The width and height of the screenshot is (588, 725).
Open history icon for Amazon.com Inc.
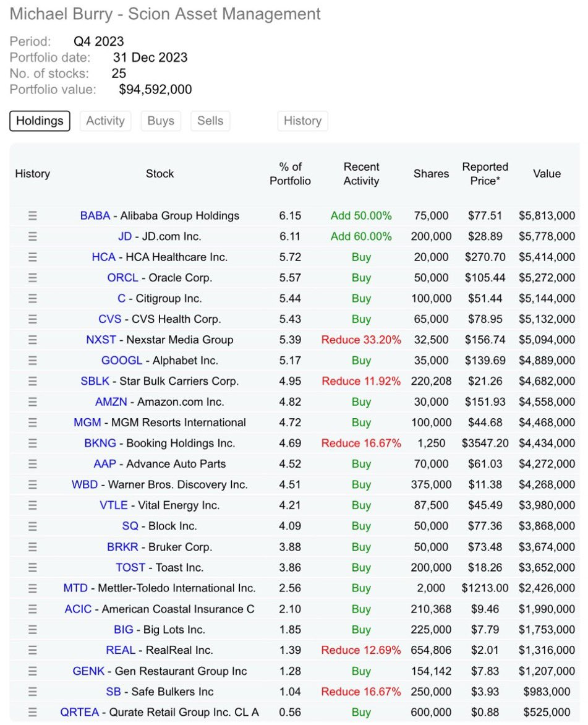[33, 402]
